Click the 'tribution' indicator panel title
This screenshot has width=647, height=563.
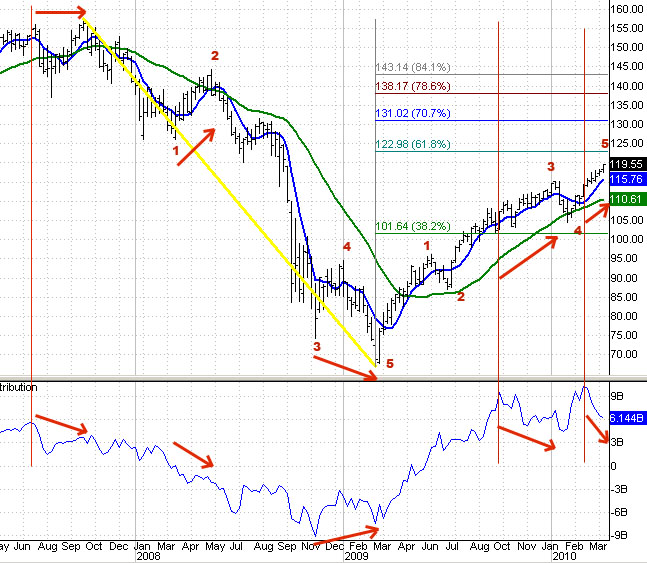point(19,386)
